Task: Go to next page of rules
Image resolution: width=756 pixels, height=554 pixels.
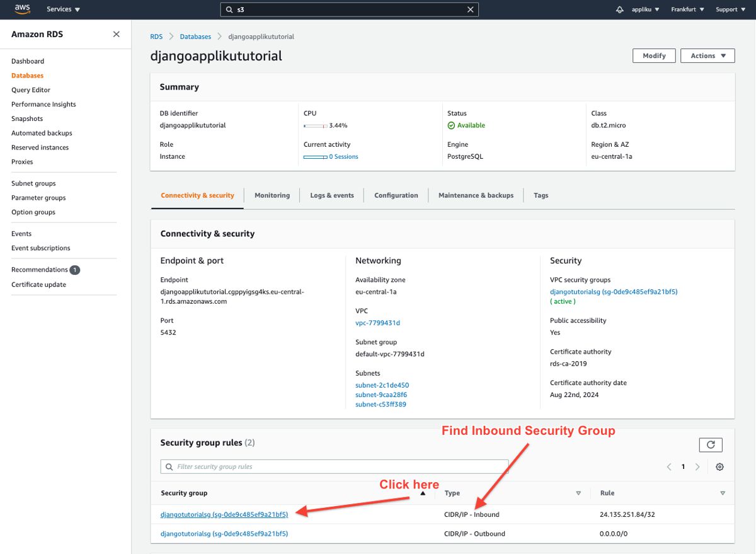Action: 697,467
